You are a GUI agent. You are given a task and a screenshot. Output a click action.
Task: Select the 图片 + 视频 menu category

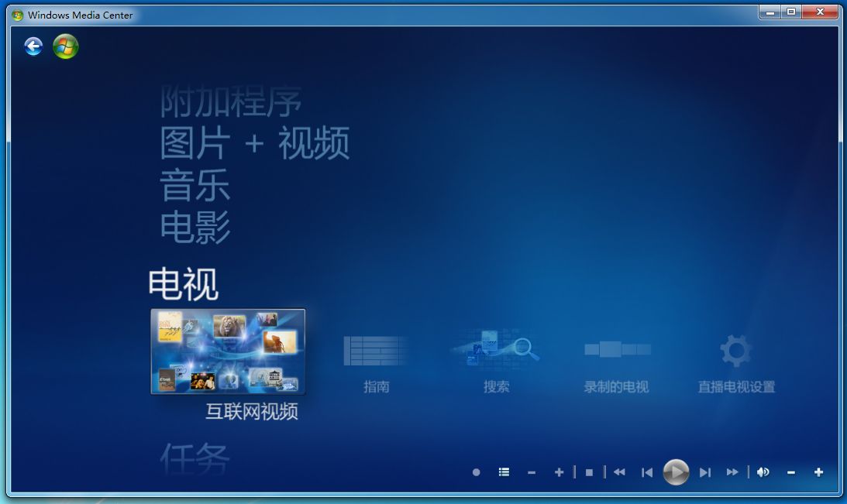tap(255, 143)
